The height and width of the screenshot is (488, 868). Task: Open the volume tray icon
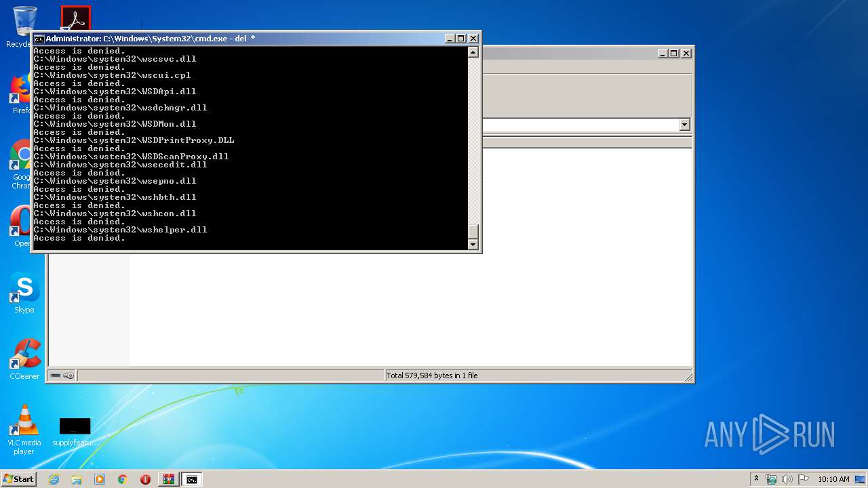[787, 479]
